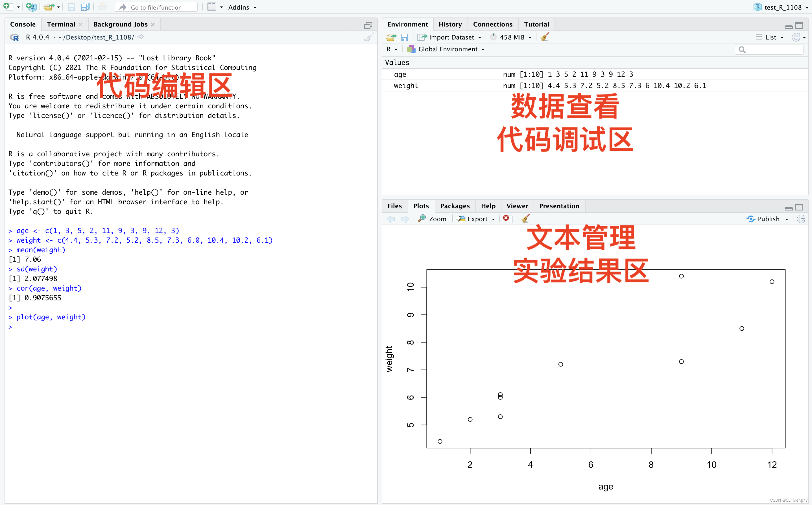Screen dimensions: 812x505
Task: Switch to the Console tab
Action: pyautogui.click(x=23, y=24)
